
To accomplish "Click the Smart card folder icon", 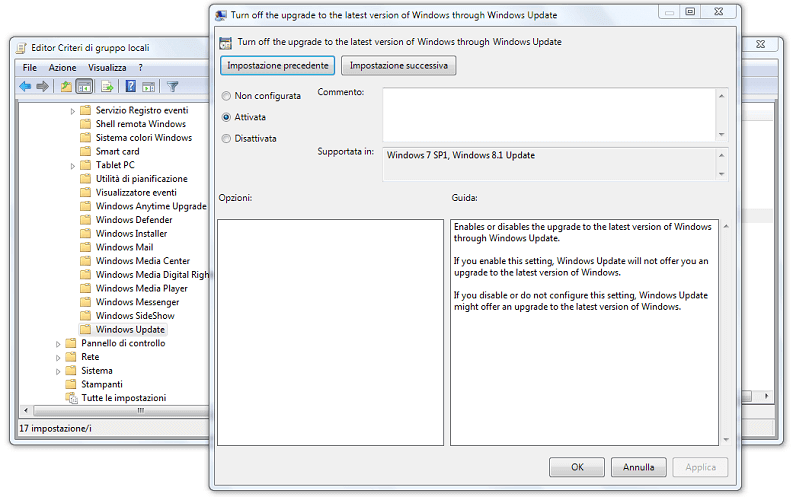I will point(85,151).
